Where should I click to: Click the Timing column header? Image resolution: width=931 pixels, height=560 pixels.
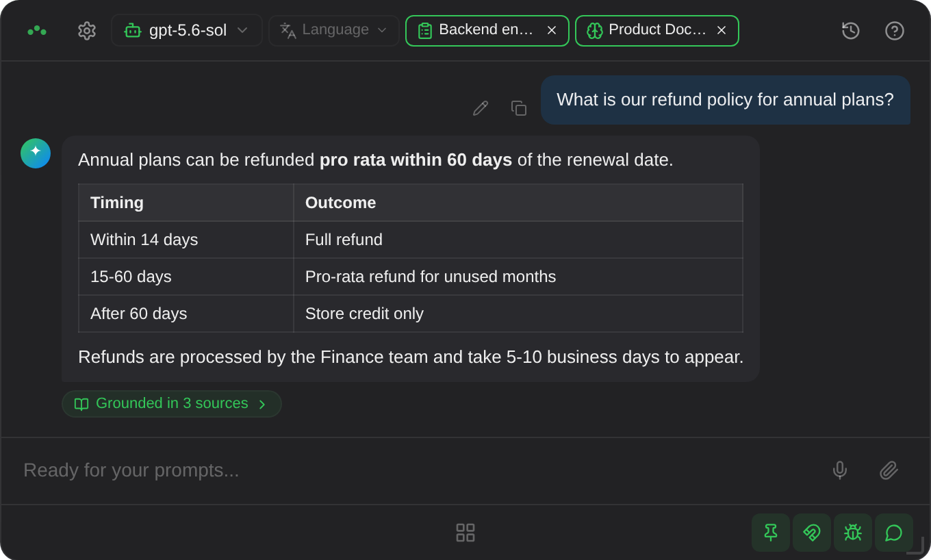[186, 203]
